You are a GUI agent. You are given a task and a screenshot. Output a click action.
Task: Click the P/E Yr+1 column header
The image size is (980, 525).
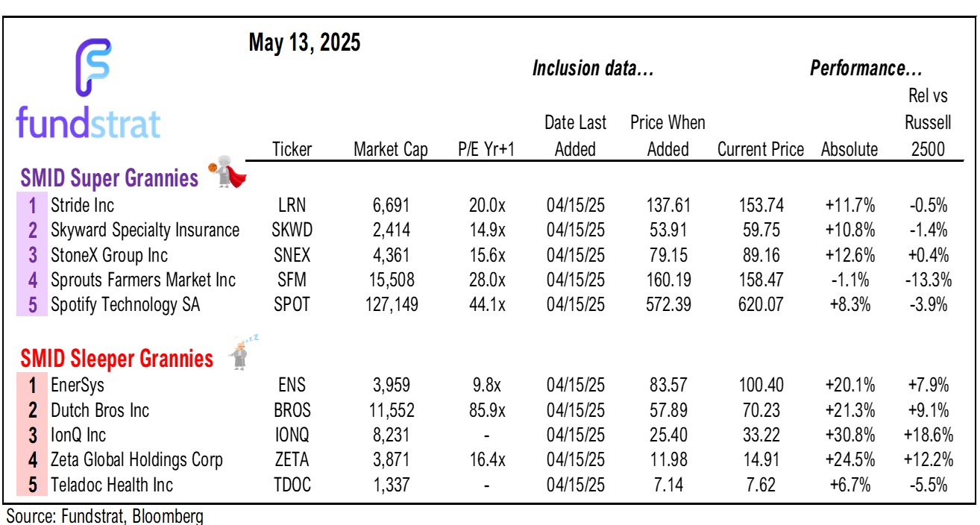(x=486, y=149)
